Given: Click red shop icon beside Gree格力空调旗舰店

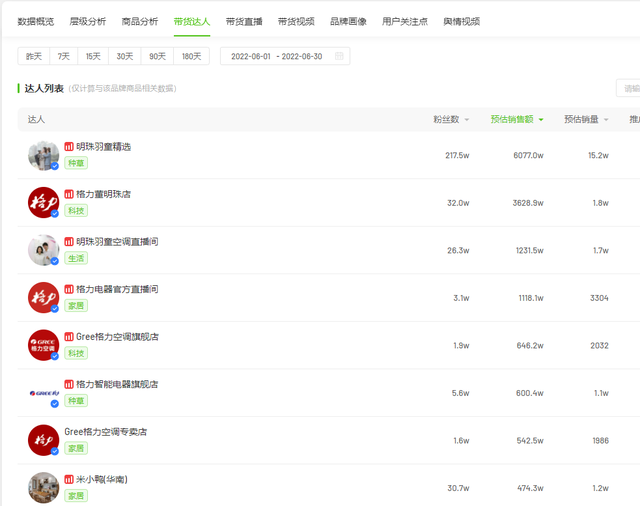Looking at the screenshot, I should (69, 337).
